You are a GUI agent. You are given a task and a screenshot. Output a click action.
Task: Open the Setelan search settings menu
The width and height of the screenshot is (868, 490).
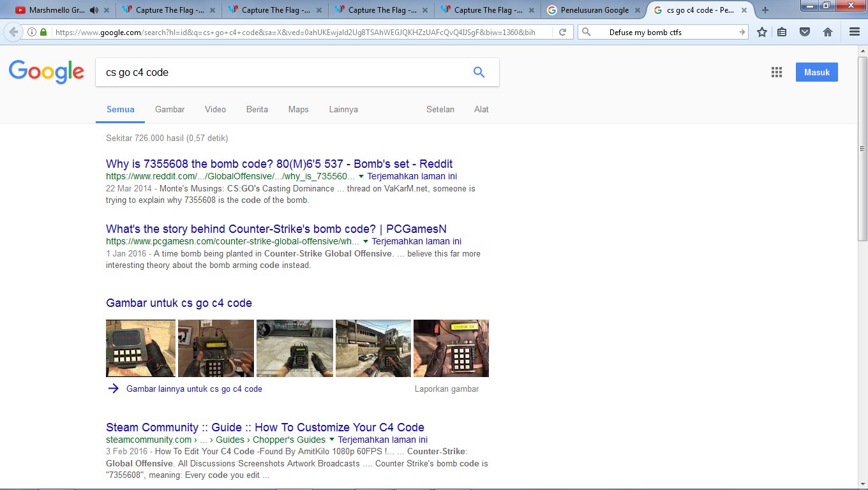pyautogui.click(x=440, y=109)
